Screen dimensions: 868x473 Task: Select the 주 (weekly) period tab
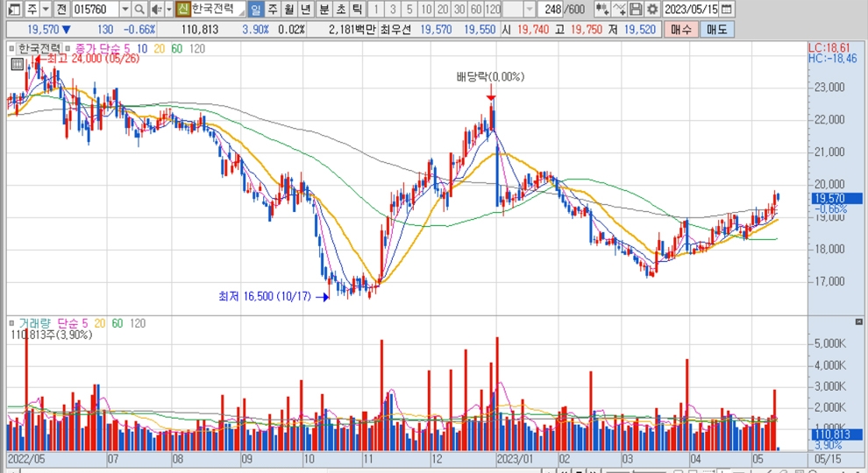point(272,9)
